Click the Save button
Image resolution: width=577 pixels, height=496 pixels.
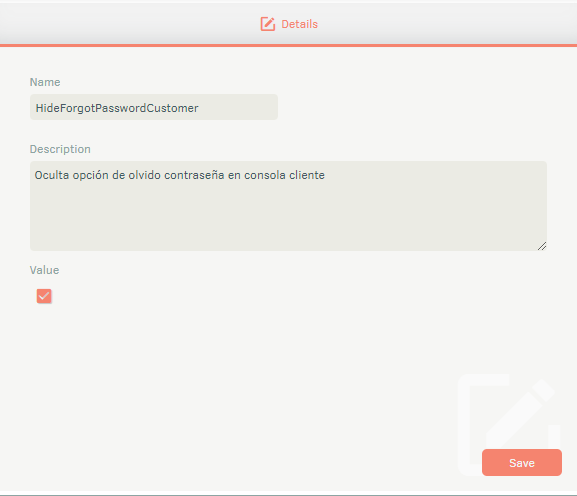tap(522, 463)
